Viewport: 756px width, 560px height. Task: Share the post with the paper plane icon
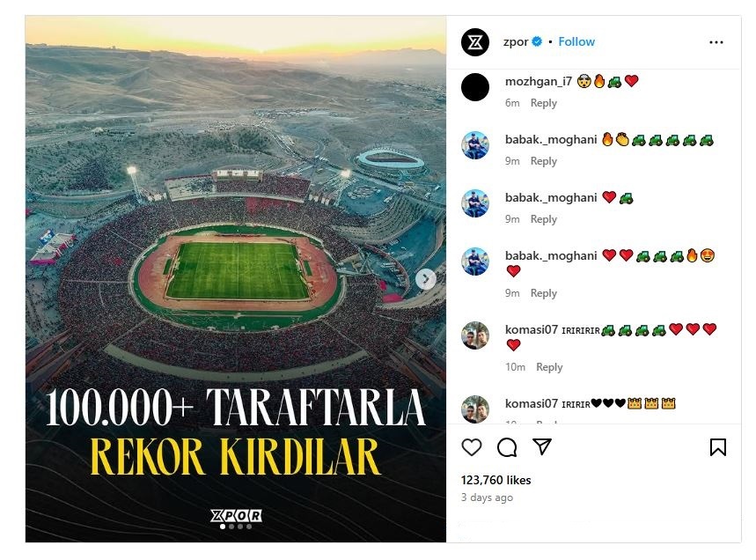click(x=542, y=446)
